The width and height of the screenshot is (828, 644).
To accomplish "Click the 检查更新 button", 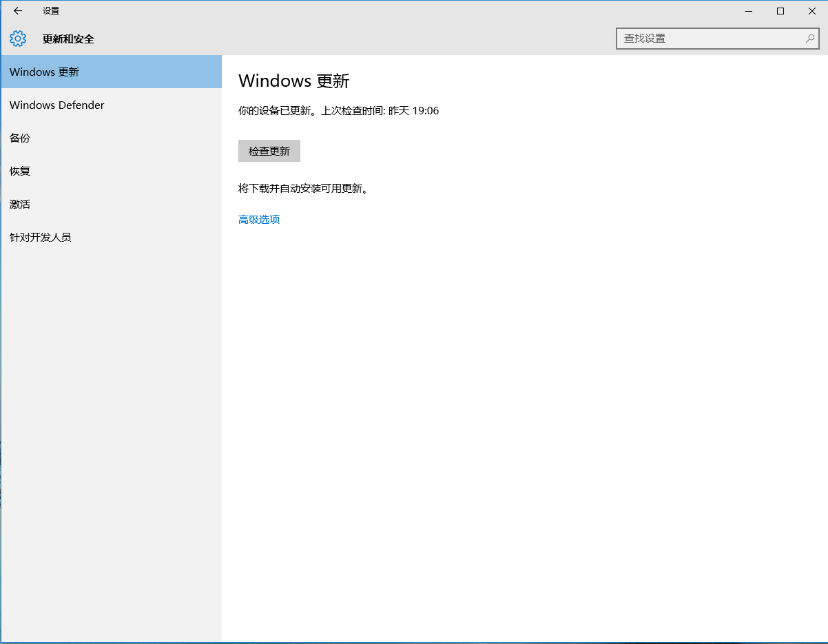I will coord(269,151).
